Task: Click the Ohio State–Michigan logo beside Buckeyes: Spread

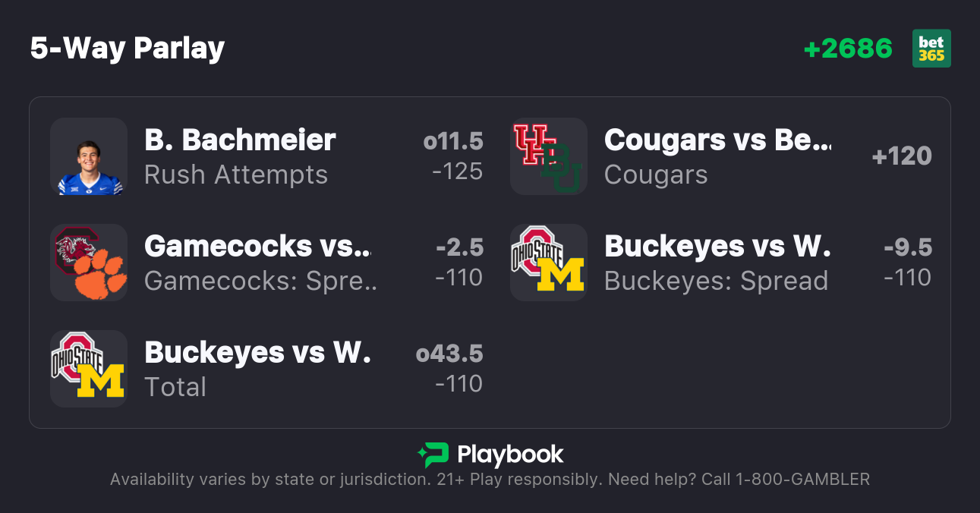Action: tap(548, 263)
